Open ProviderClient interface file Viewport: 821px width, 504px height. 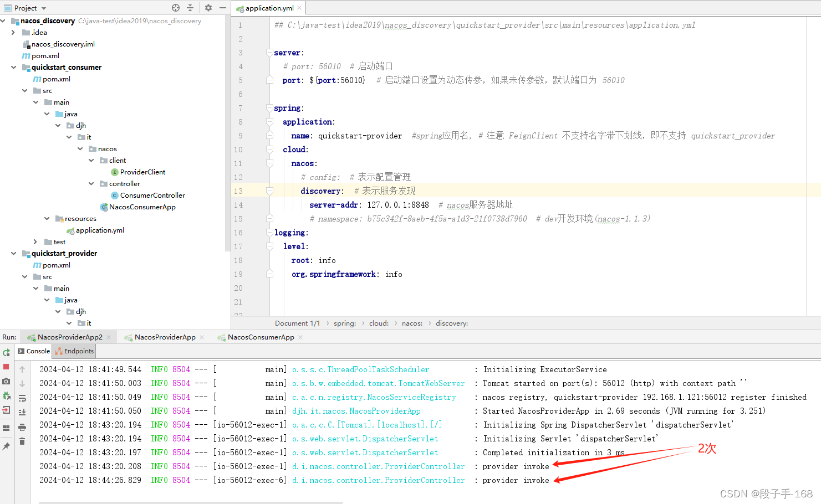click(142, 172)
